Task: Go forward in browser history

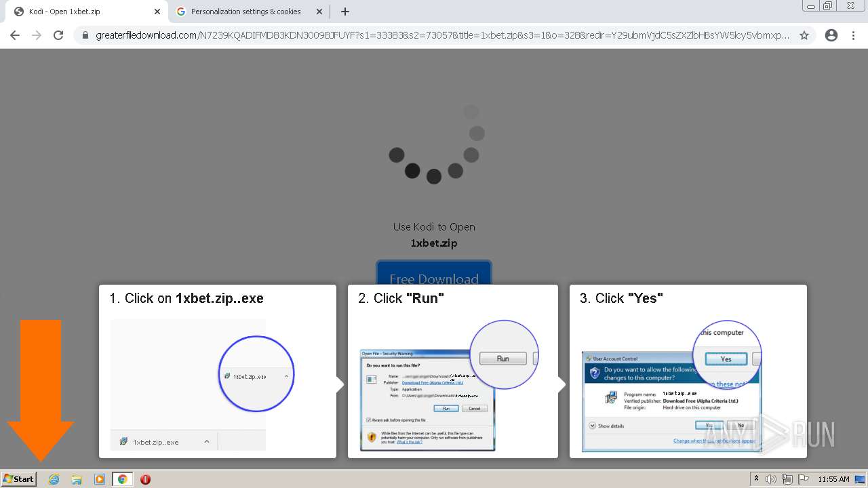Action: 37,35
